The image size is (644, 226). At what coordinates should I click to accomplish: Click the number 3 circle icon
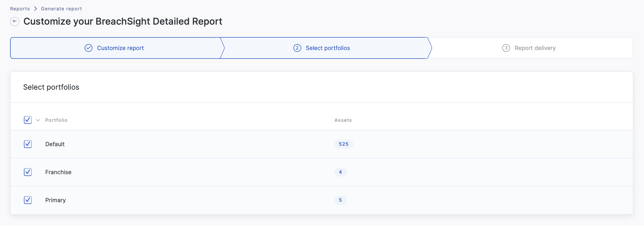click(506, 48)
